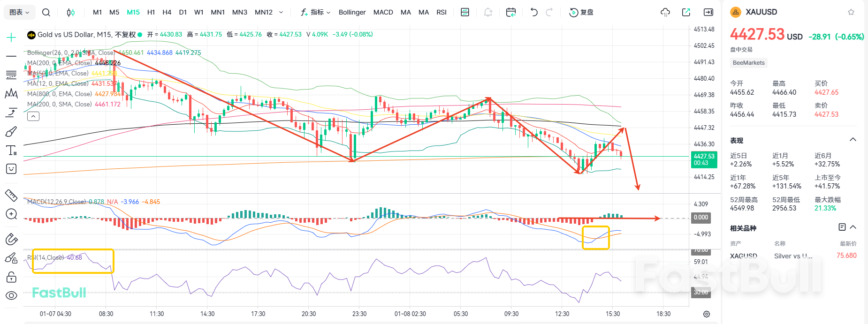Click the undo arrow icon
868x324 pixels.
click(x=534, y=12)
